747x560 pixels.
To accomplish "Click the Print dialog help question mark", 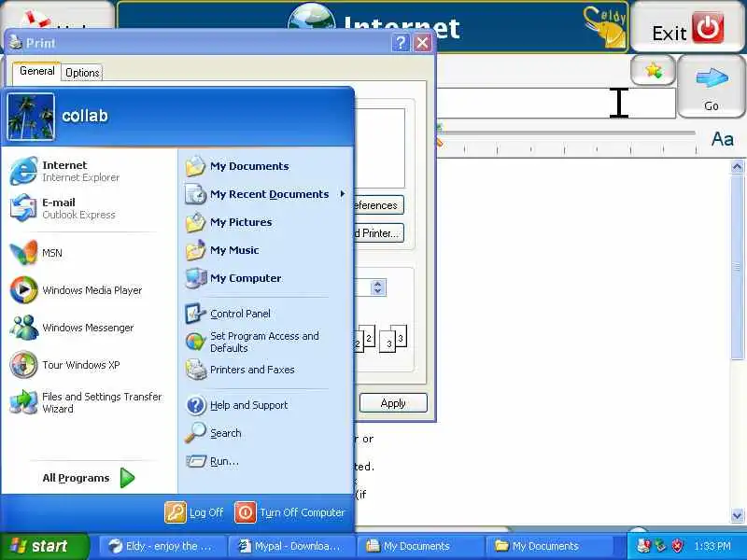I will (x=401, y=43).
